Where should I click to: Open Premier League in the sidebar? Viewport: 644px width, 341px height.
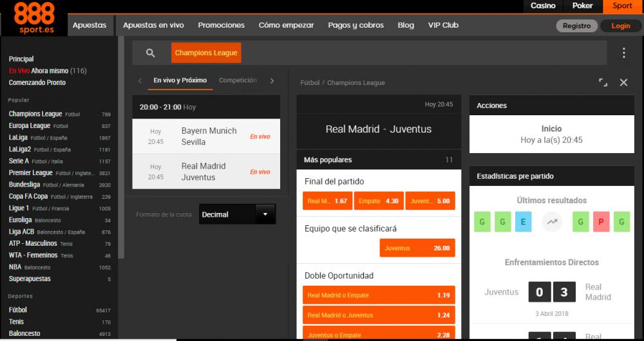(59, 173)
